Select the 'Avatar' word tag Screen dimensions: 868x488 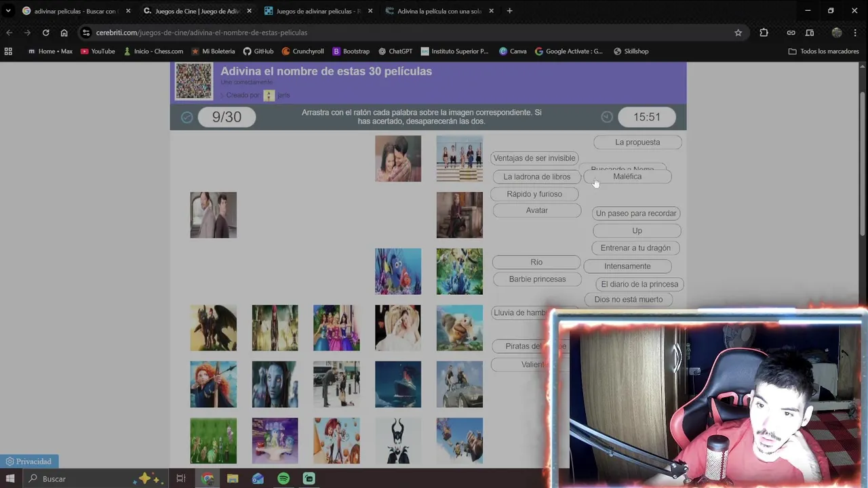coord(537,210)
